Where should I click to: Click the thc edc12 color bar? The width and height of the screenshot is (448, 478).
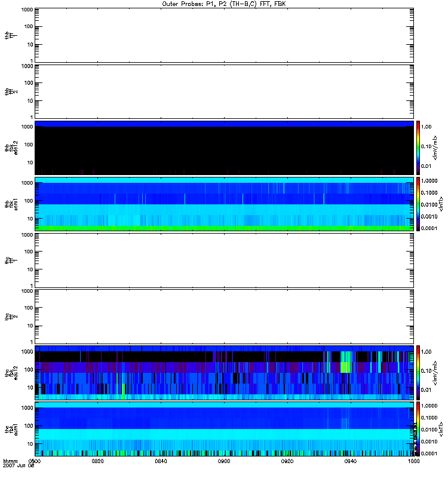(x=418, y=372)
